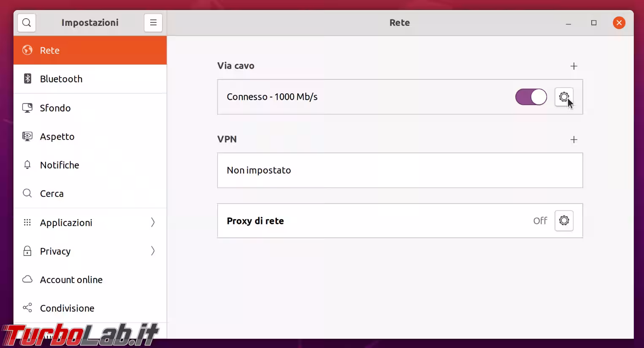This screenshot has width=644, height=348.
Task: Open Proxy di rete gear settings
Action: point(564,220)
